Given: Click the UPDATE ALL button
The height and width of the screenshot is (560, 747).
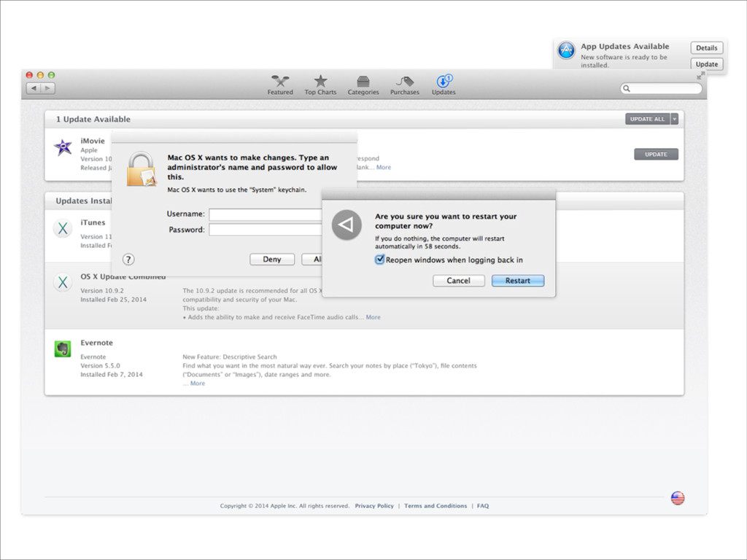Looking at the screenshot, I should pos(648,119).
